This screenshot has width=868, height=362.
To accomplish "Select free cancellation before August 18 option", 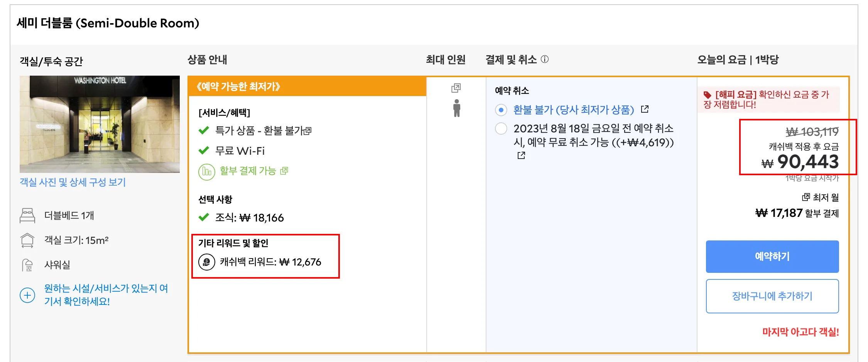I will pos(501,129).
